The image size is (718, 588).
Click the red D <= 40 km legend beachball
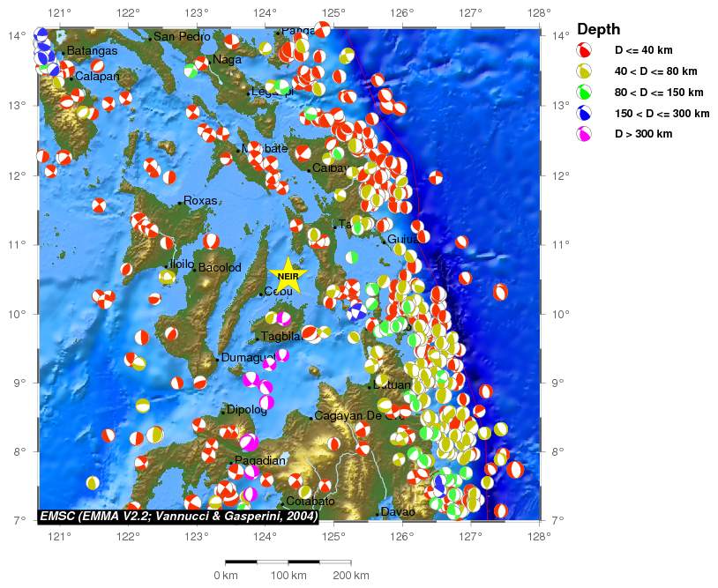(x=584, y=51)
